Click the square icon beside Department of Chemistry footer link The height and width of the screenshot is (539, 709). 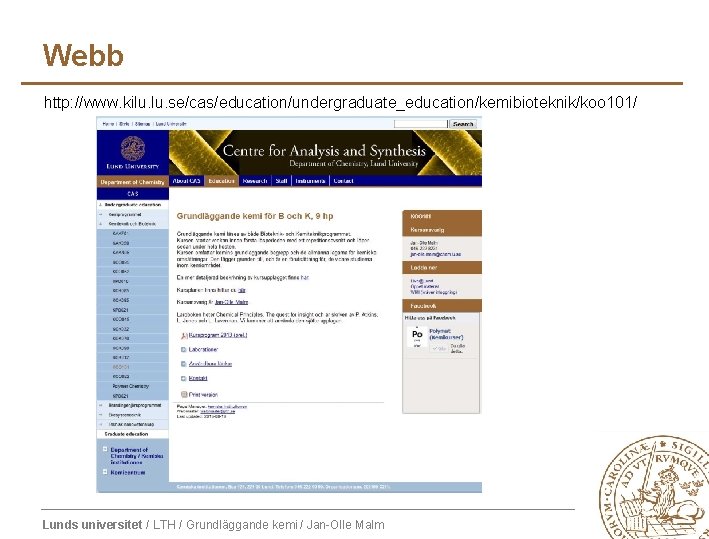point(105,449)
